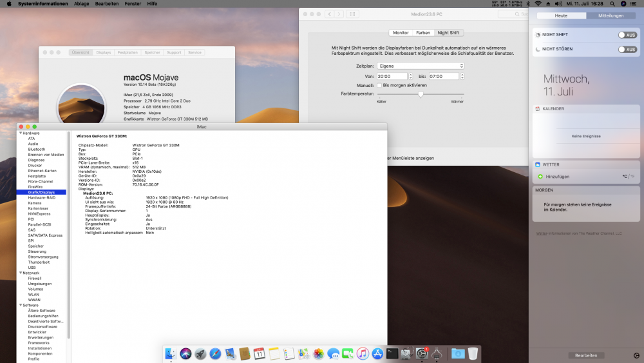
Task: Open Reminders list icon in Dock
Action: (x=289, y=353)
